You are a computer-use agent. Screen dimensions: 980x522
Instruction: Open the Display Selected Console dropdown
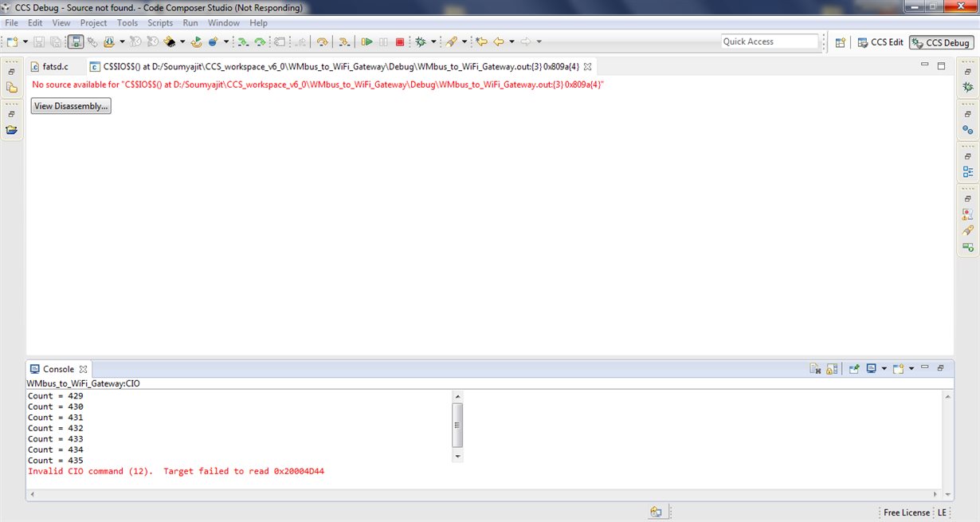[x=884, y=368]
